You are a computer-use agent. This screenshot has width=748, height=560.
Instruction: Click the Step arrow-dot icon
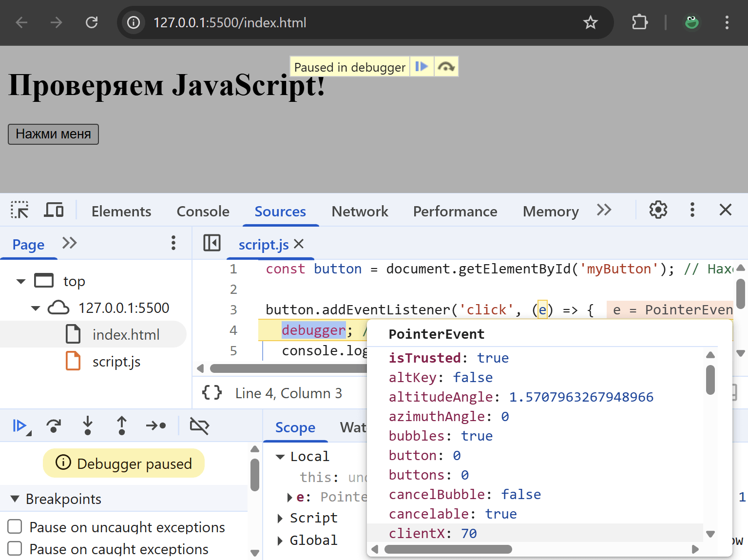click(156, 426)
